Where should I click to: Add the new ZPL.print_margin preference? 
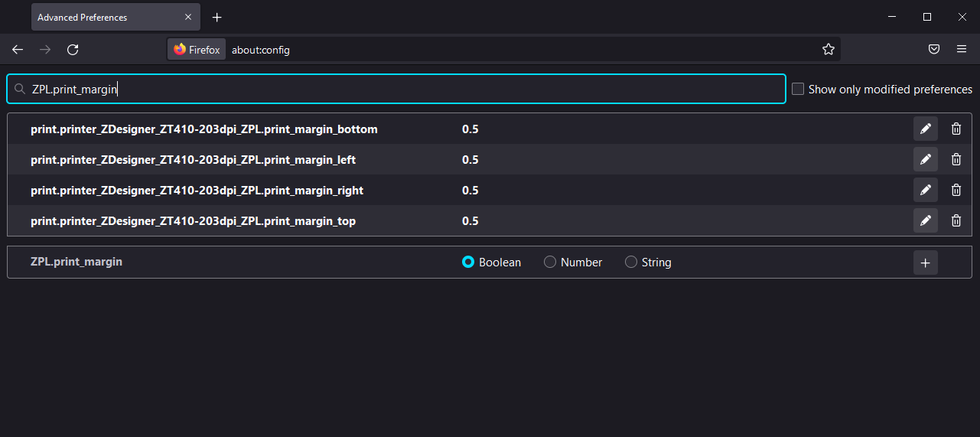(926, 263)
